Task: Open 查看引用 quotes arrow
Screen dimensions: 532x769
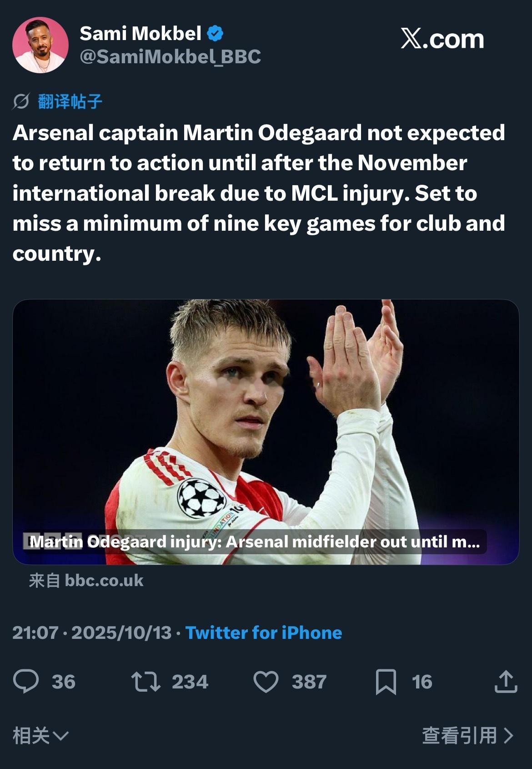Action: [x=508, y=735]
